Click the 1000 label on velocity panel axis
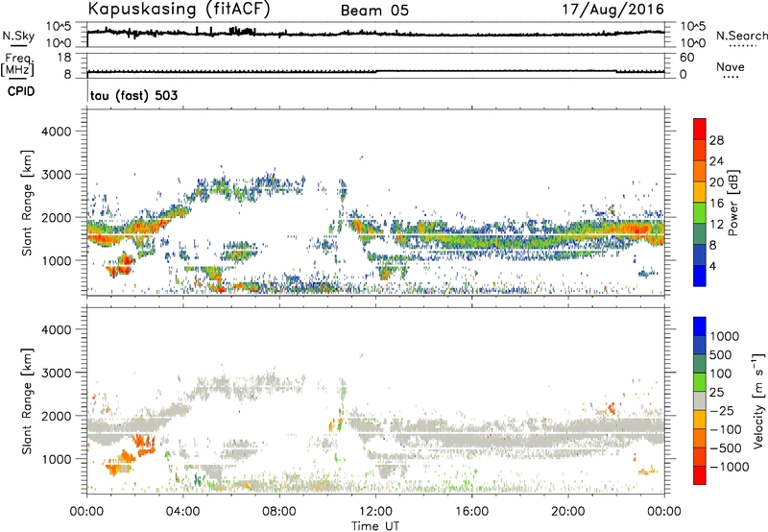This screenshot has width=768, height=532. click(x=56, y=459)
